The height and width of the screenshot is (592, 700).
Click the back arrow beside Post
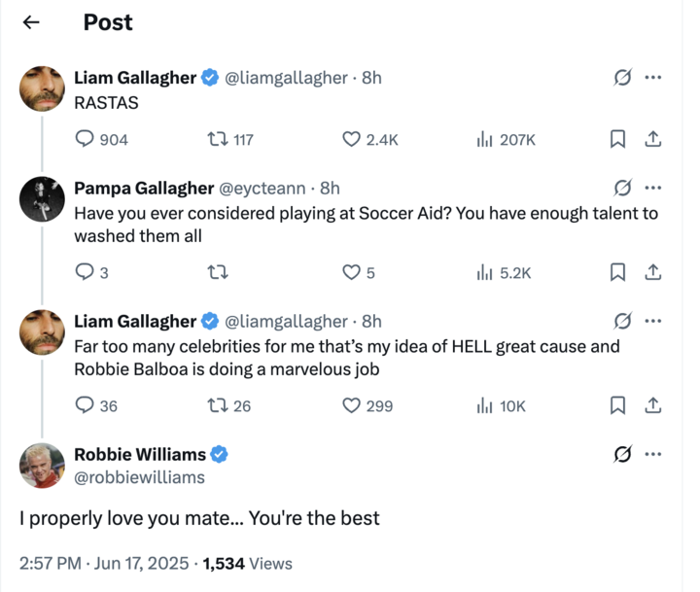[x=31, y=22]
